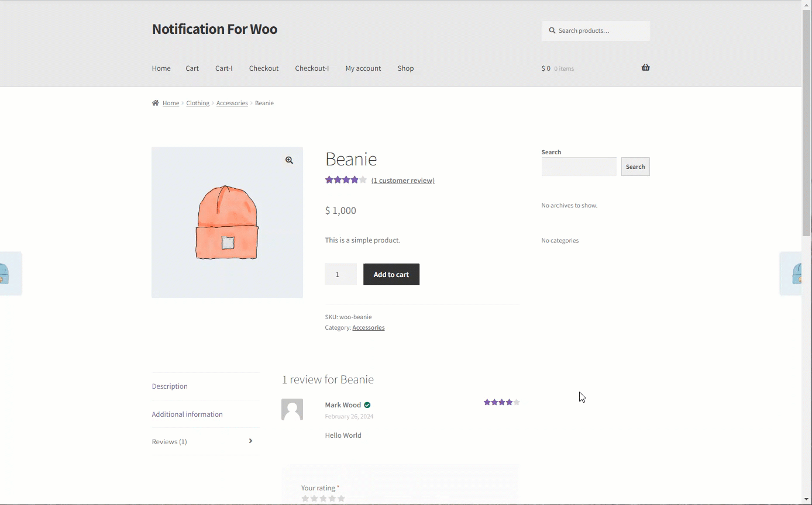
Task: Click the header search magnifier icon
Action: tap(552, 30)
